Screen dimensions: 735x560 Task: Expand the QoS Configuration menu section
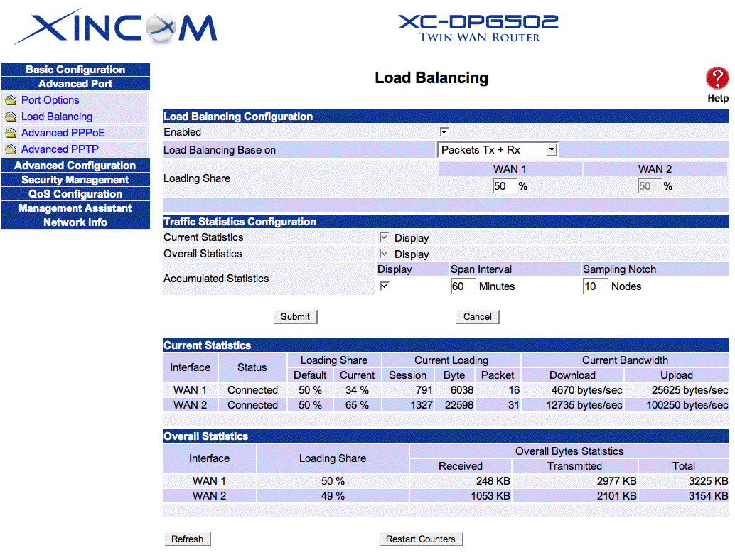75,194
